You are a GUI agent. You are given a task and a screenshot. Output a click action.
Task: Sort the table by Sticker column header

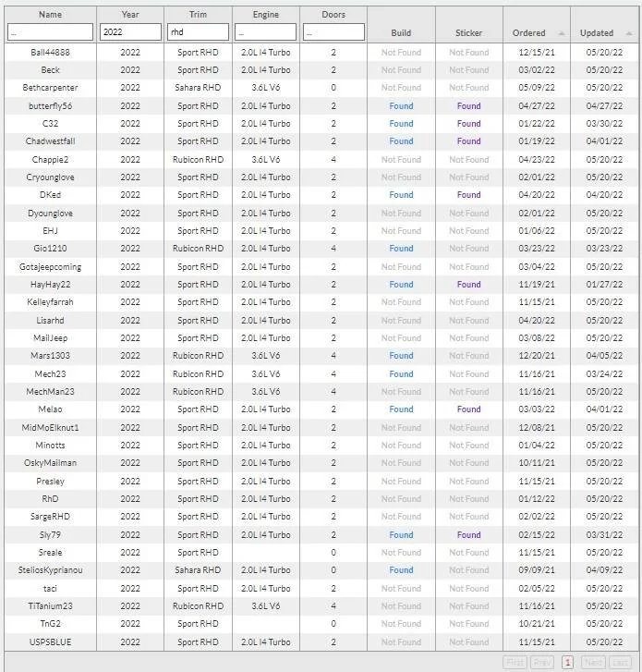(x=468, y=33)
